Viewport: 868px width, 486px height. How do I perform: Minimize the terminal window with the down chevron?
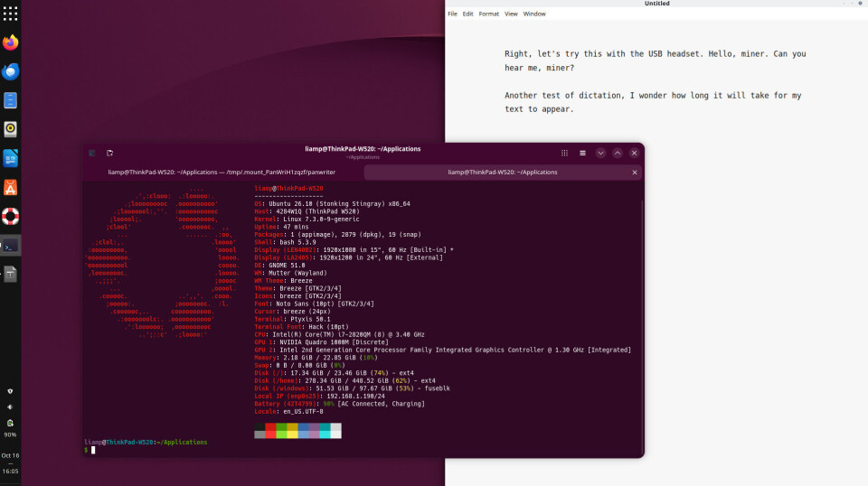click(x=600, y=154)
